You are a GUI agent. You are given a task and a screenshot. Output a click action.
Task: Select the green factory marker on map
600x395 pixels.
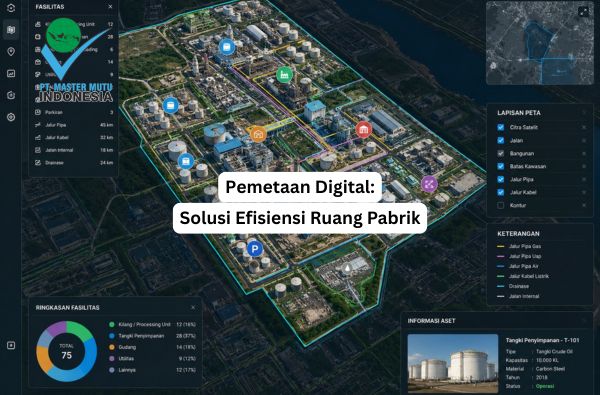284,75
